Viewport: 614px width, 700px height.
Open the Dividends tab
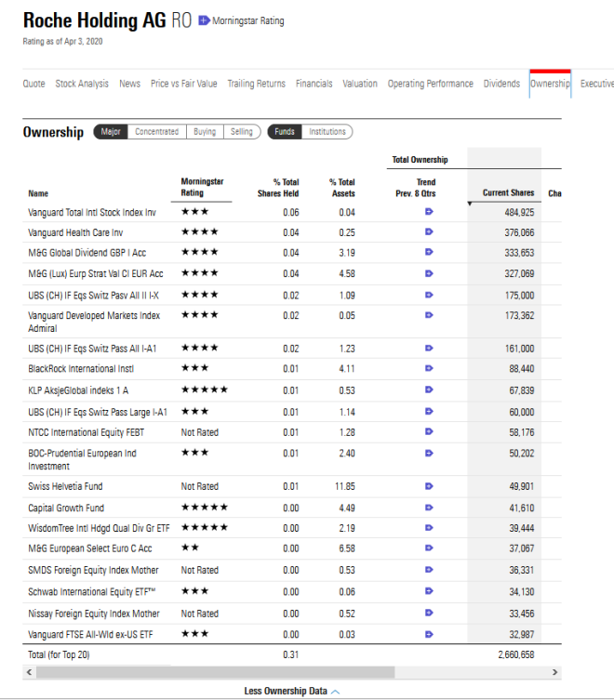pyautogui.click(x=501, y=84)
